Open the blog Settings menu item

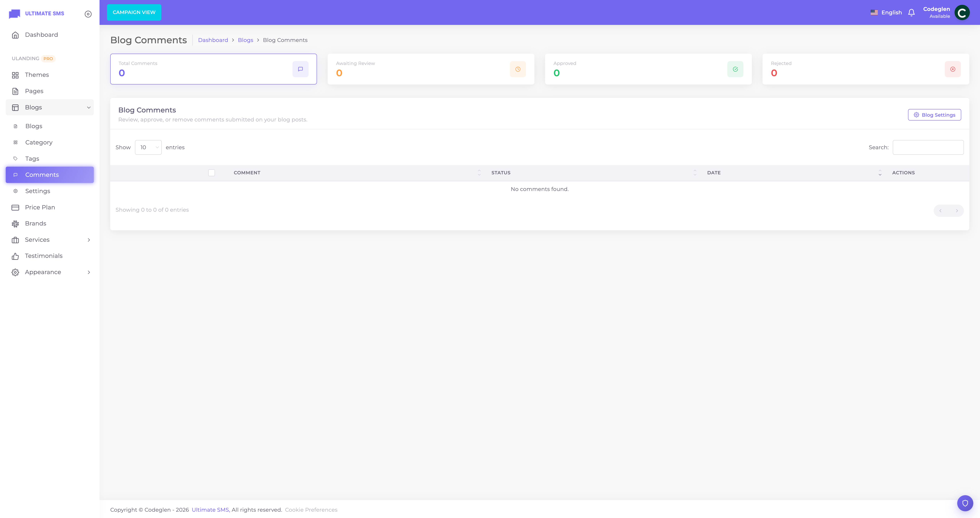coord(50,191)
